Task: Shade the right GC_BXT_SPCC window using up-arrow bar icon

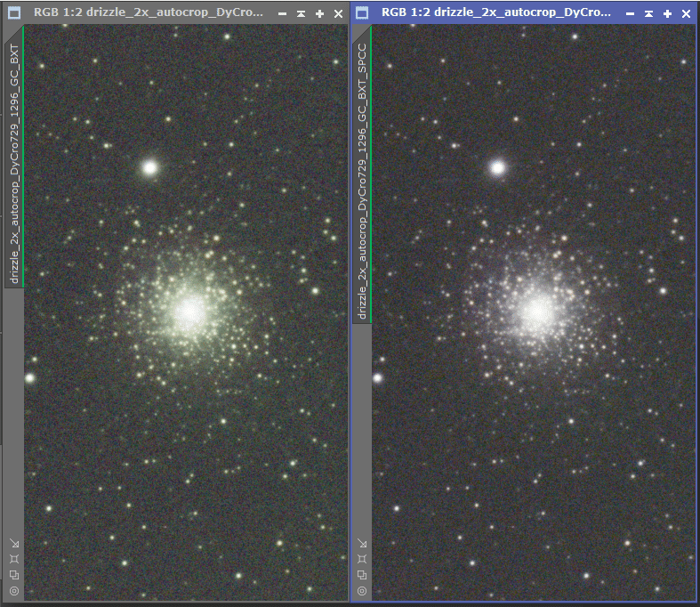Action: (648, 14)
